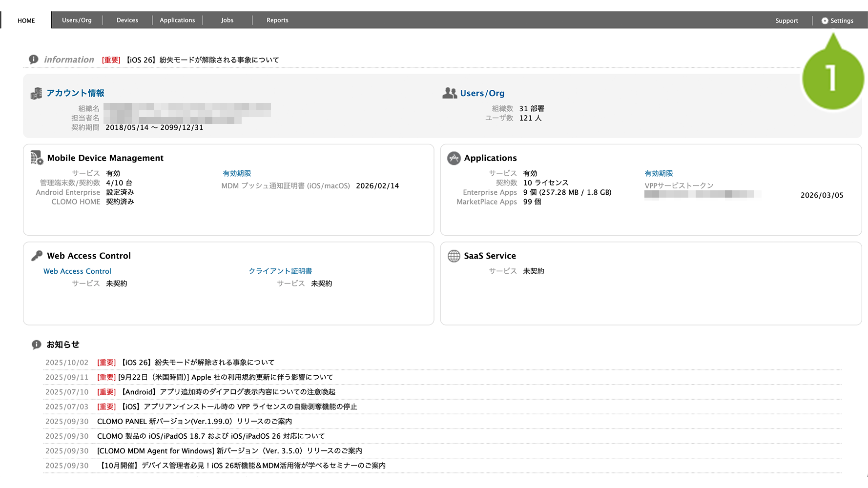
Task: Open the Jobs menu
Action: click(x=227, y=20)
